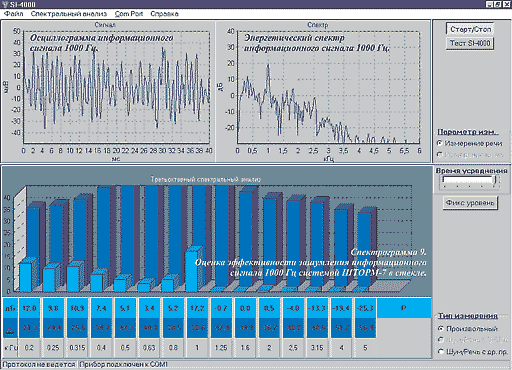Click the P cell at the table's right end
Viewport: 512px width, 370px height.
click(x=404, y=308)
